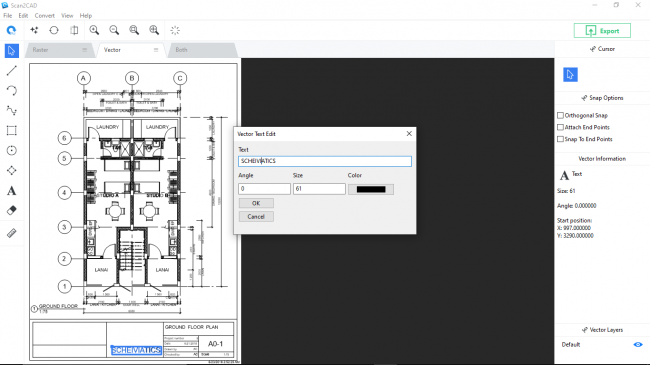The width and height of the screenshot is (650, 365).
Task: Select the diamond polygon tool
Action: (x=12, y=170)
